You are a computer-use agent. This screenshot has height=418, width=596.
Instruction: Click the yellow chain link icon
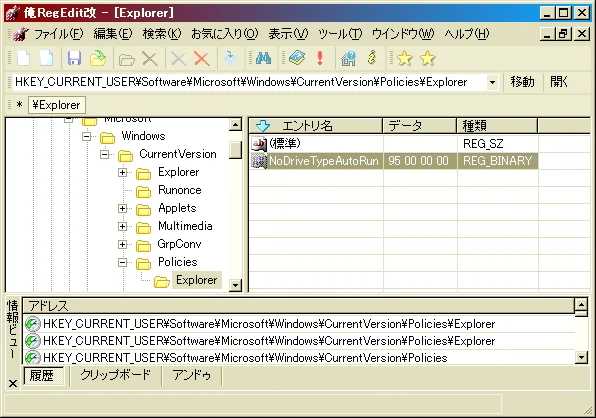372,58
